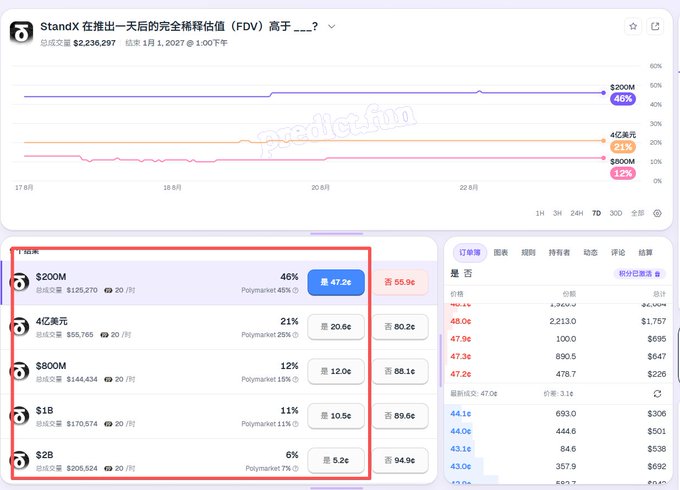Click the orange 21% chart label
Viewport: 680px width, 490px height.
623,147
